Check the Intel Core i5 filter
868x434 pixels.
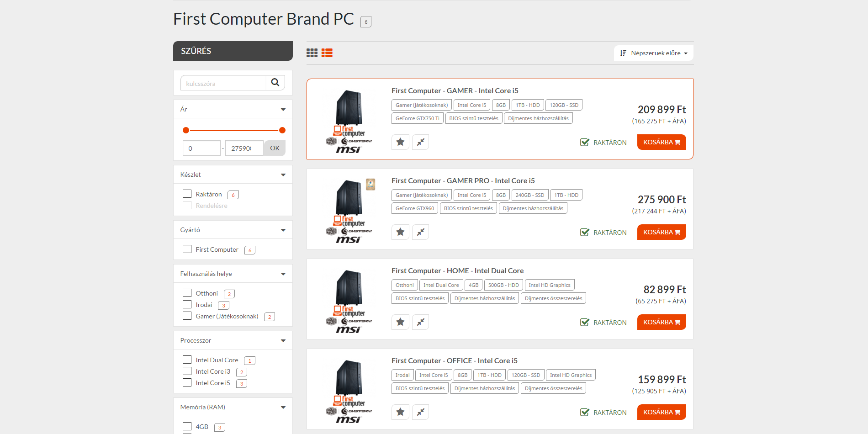[187, 382]
